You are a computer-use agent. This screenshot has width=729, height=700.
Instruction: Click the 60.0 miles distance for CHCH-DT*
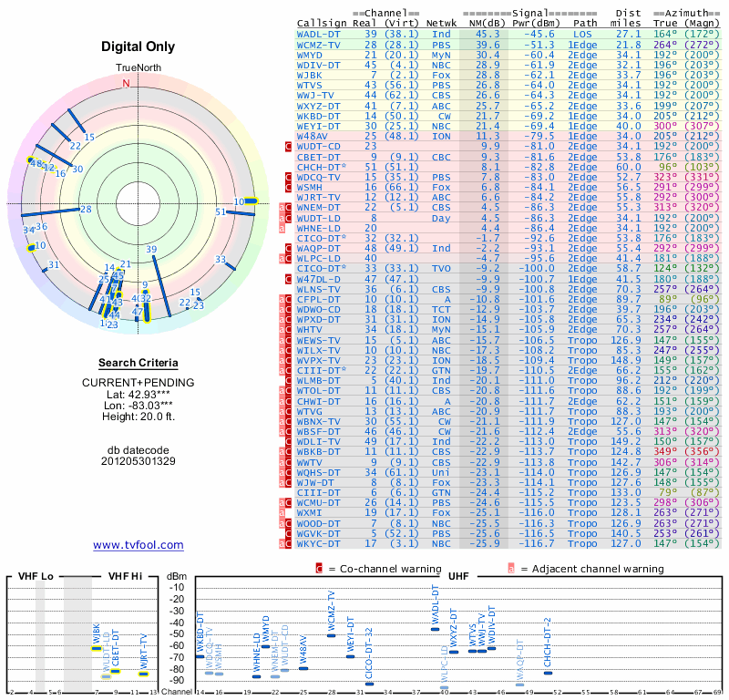pyautogui.click(x=629, y=167)
